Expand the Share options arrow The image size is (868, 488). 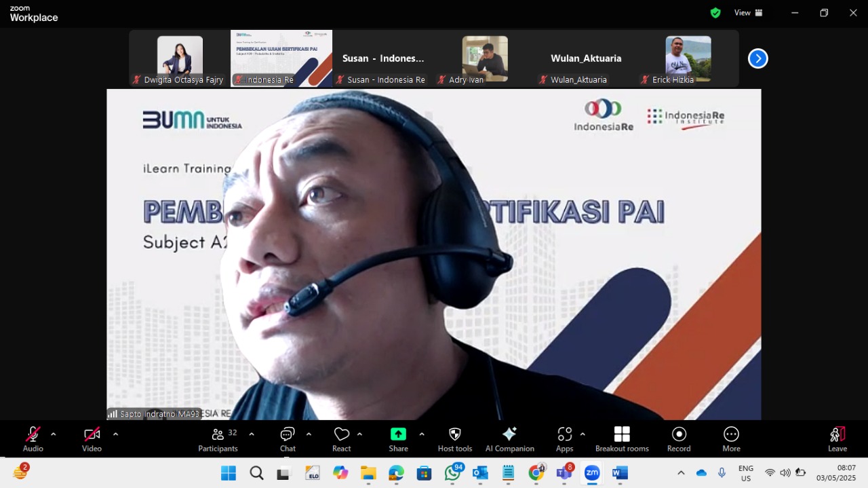tap(422, 434)
